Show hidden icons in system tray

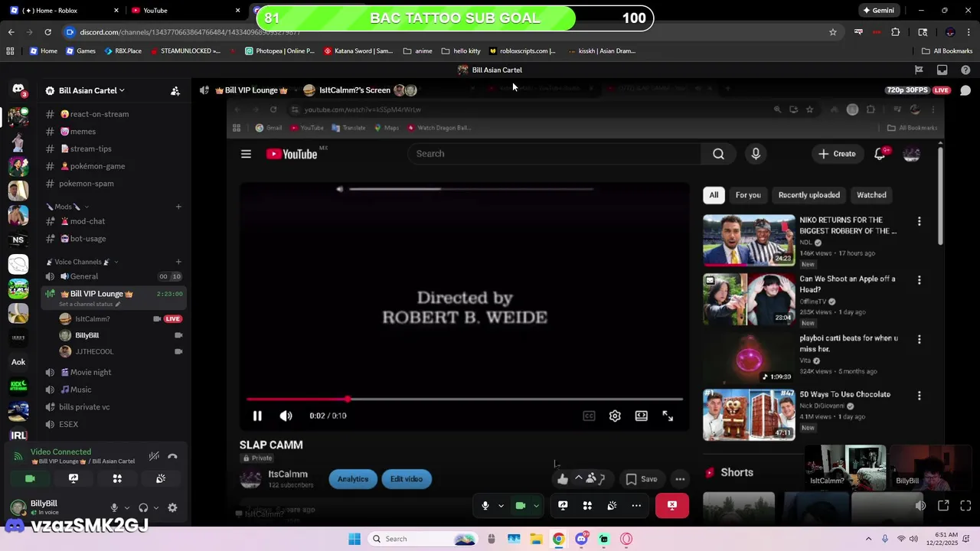868,539
